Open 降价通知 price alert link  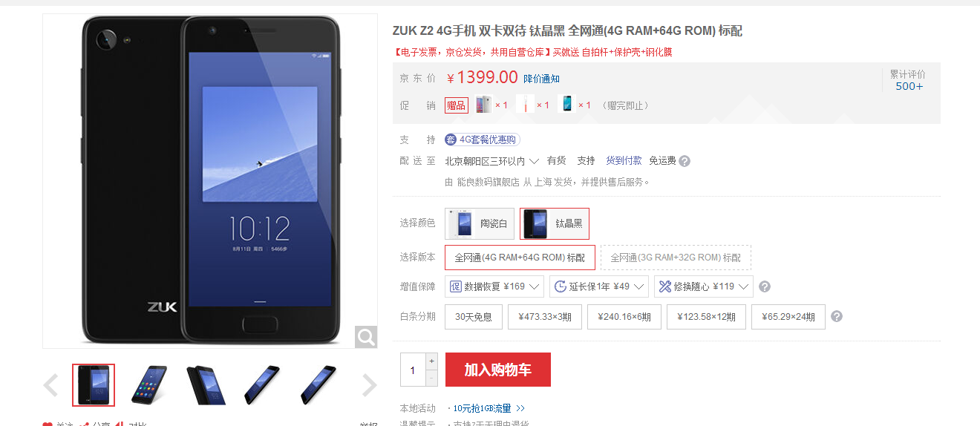pyautogui.click(x=542, y=79)
